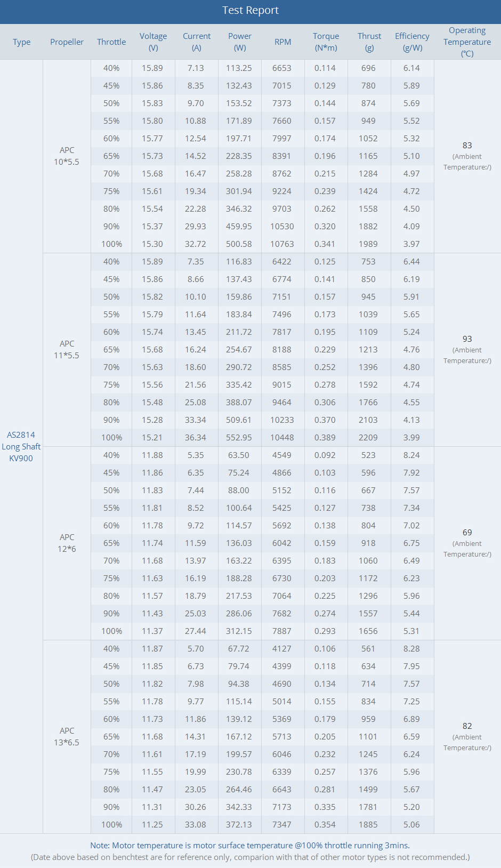Screen dimensions: 501x868
Task: Click the Test Report title banner
Action: pos(250,11)
